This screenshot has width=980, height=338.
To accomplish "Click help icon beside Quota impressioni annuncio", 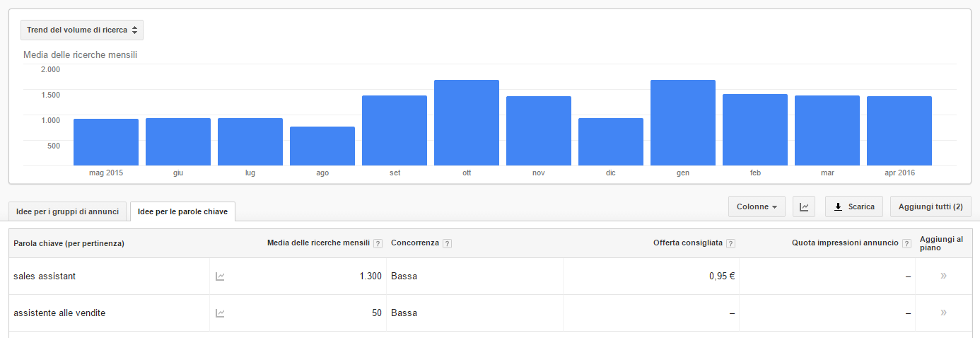I will 906,243.
